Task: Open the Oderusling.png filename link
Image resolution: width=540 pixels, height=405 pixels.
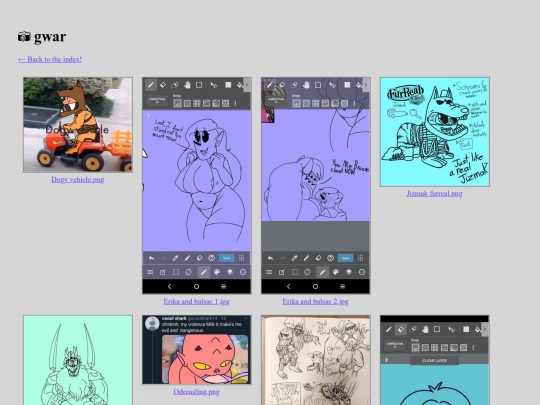Action: (x=196, y=392)
